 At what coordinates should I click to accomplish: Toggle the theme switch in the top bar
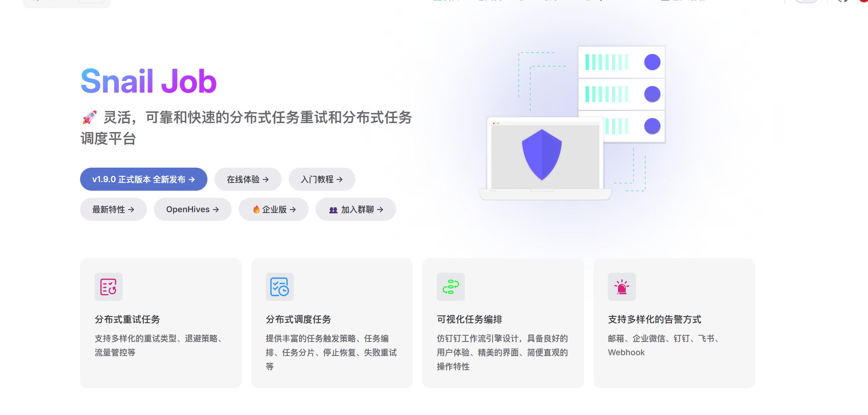806,2
